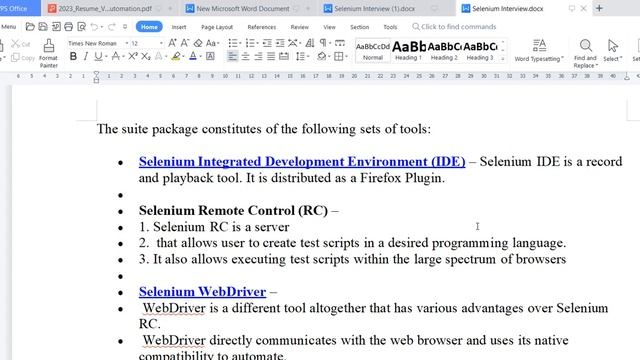Toggle Align Left paragraph alignment
This screenshot has height=360, width=640.
click(x=232, y=56)
